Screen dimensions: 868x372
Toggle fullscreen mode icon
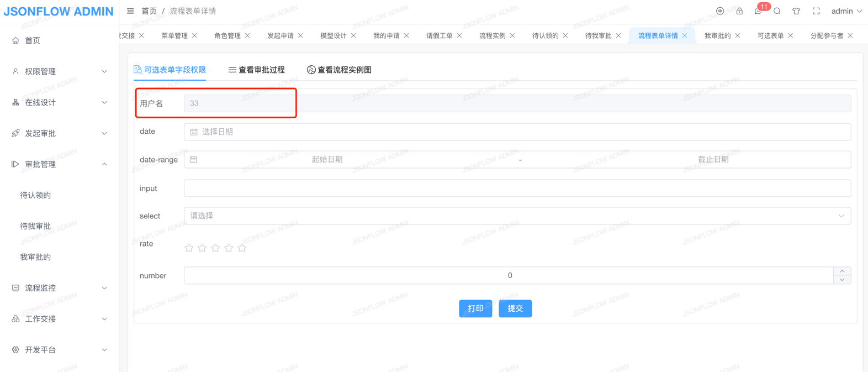[816, 11]
